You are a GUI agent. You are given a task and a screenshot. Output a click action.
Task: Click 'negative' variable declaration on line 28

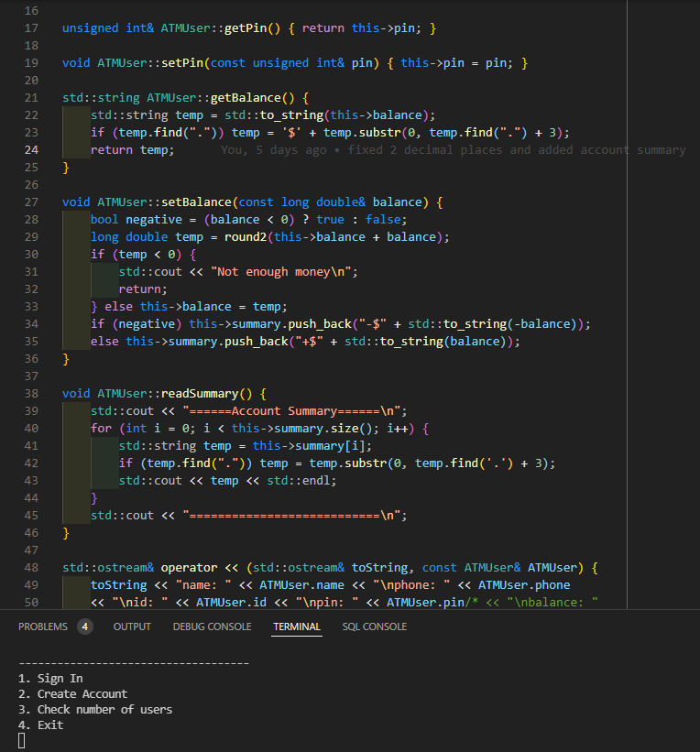154,220
